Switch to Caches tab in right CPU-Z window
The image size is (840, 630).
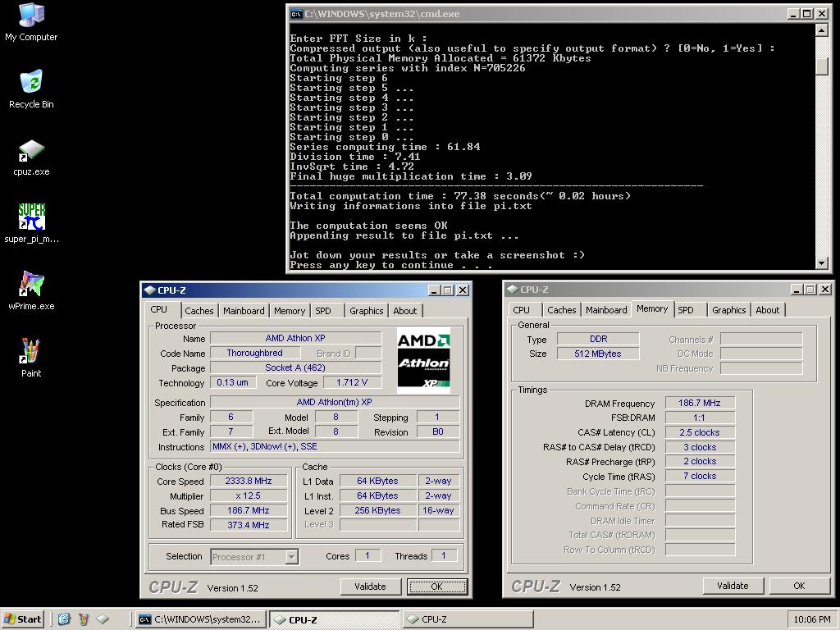561,309
